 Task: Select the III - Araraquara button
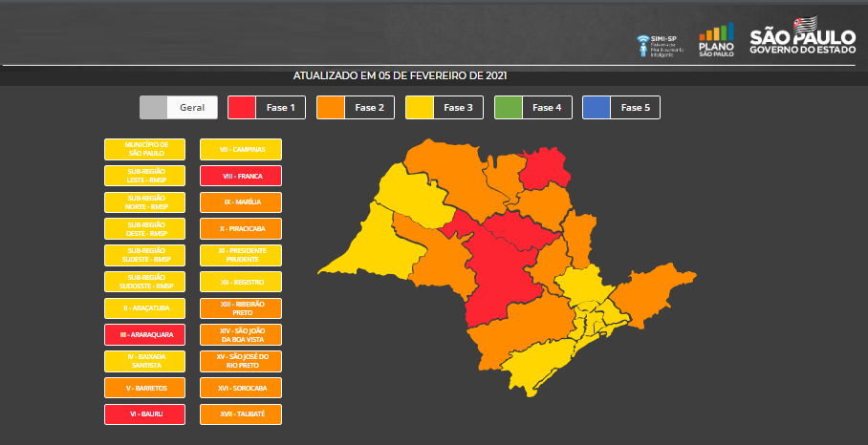point(145,335)
